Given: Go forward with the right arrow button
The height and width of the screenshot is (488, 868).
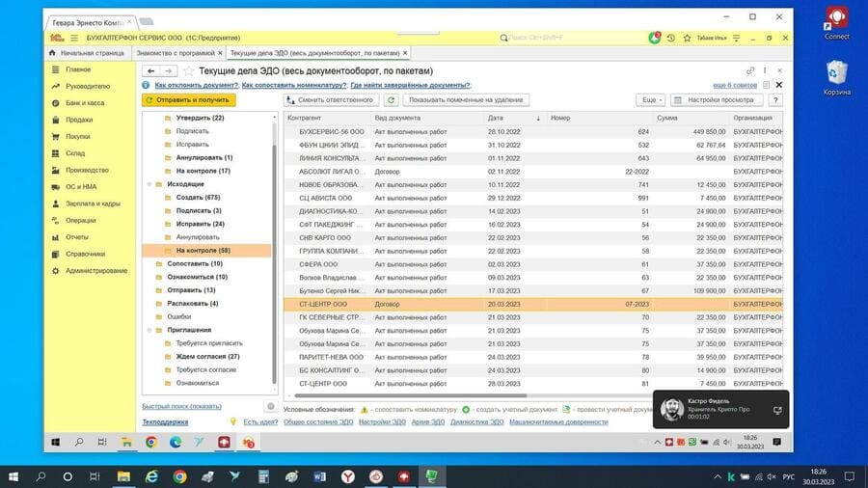Looking at the screenshot, I should pyautogui.click(x=168, y=70).
